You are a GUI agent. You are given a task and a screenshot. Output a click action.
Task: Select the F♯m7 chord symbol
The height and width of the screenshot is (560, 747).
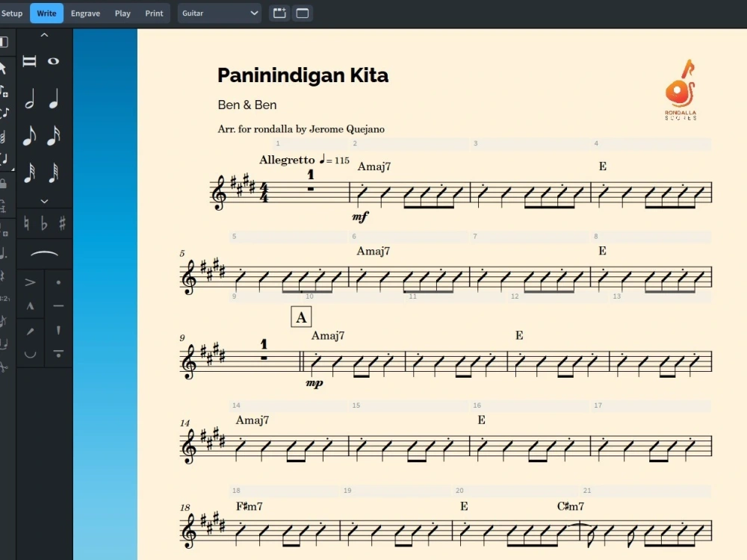[x=249, y=506]
